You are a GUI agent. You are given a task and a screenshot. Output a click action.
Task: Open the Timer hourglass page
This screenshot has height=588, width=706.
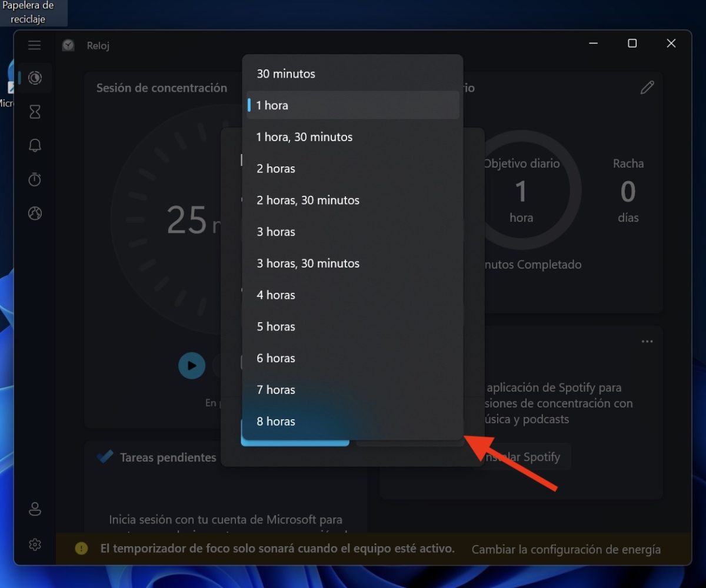(x=35, y=112)
